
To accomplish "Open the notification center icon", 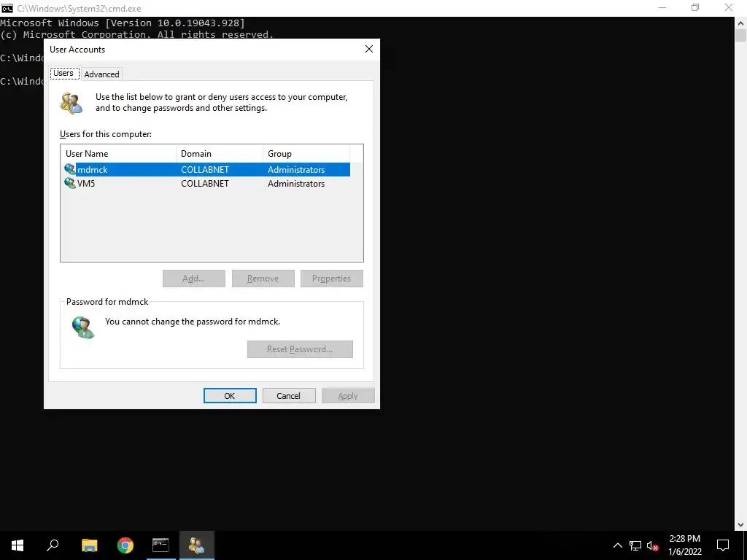I will coord(723,545).
